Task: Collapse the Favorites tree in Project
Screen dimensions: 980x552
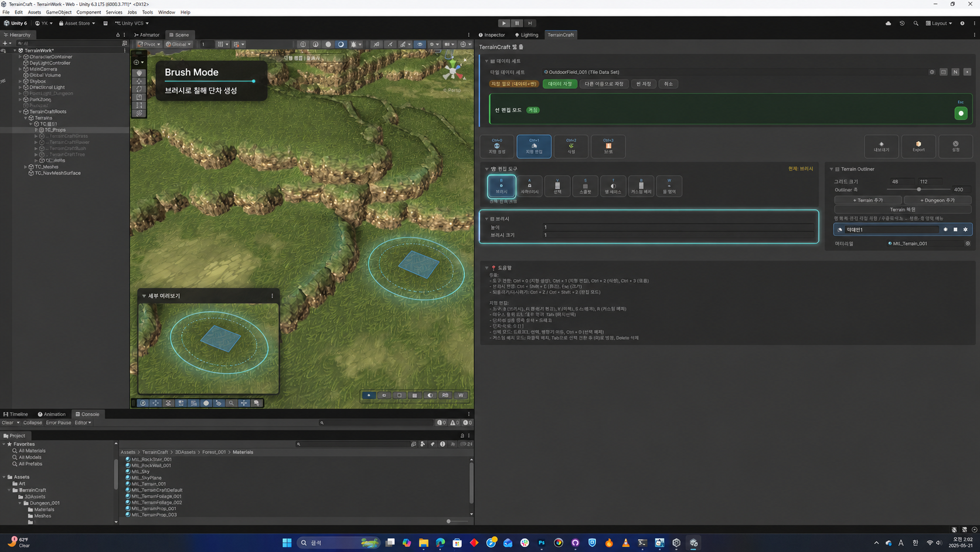Action: click(x=4, y=444)
